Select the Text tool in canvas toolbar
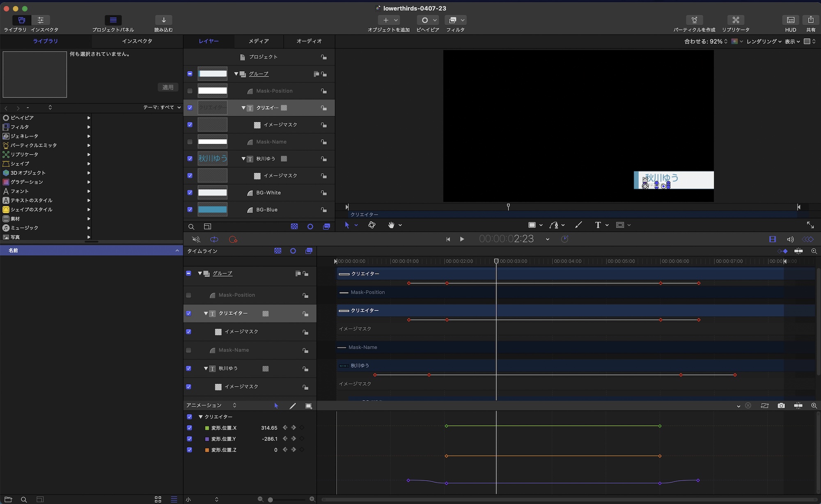Screen dimensions: 821x504 click(598, 225)
